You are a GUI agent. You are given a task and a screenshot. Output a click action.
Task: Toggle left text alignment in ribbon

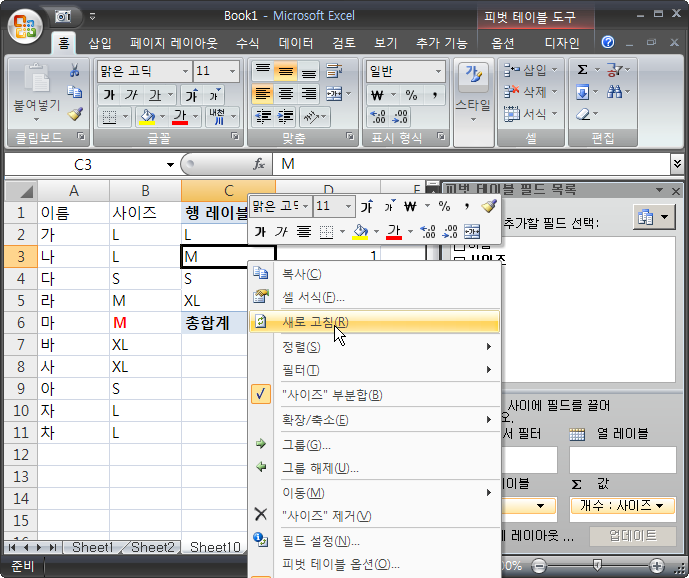pos(263,94)
